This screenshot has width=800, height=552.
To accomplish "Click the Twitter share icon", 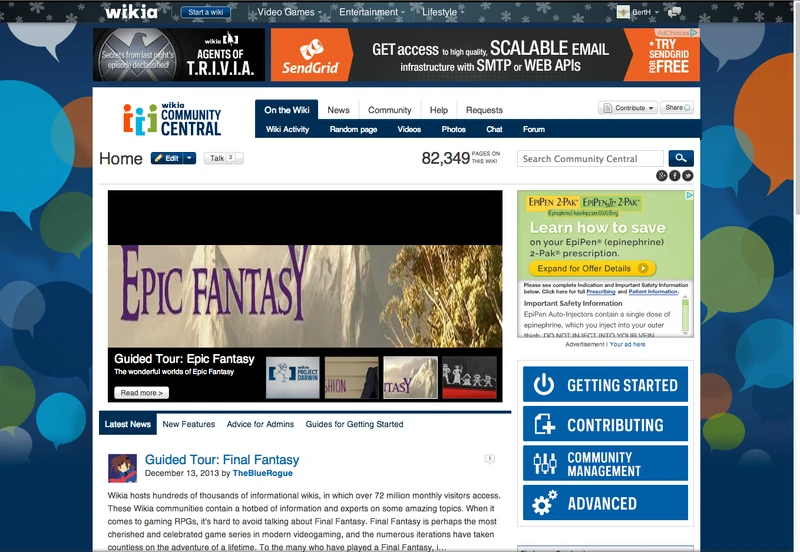I will coord(687,176).
